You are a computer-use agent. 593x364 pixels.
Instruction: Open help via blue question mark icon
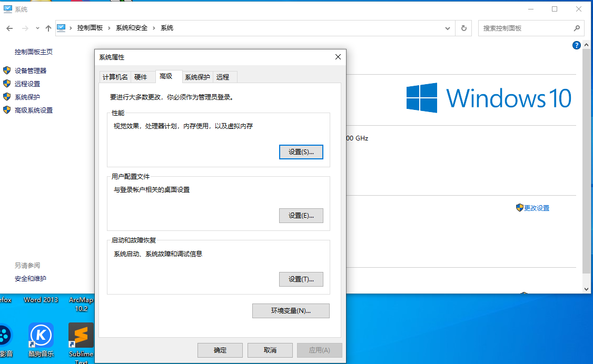576,45
